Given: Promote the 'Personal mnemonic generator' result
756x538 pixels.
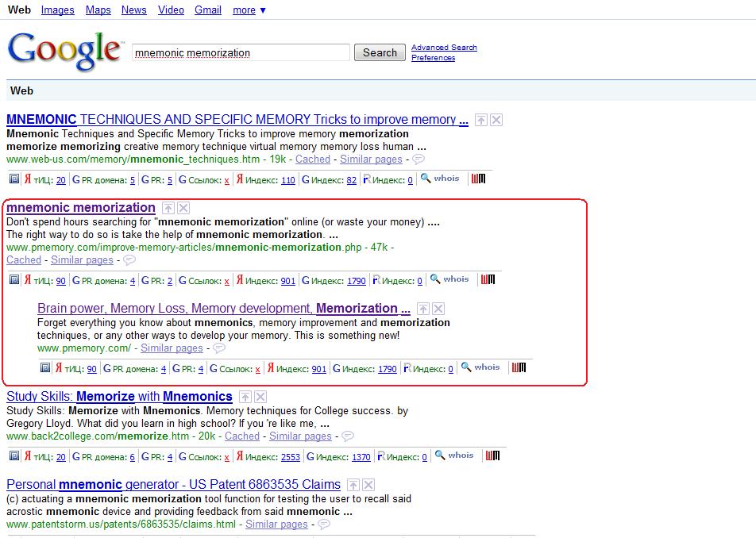Looking at the screenshot, I should click(x=353, y=485).
